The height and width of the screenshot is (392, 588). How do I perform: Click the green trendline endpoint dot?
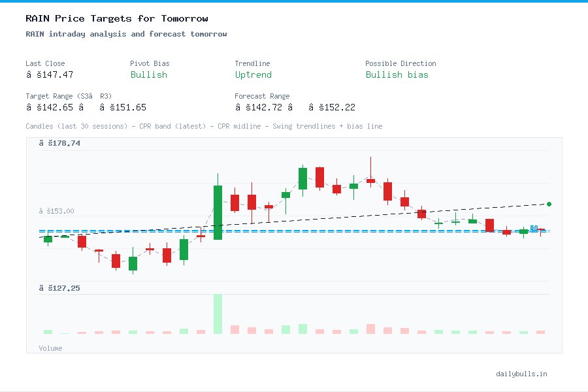pos(549,204)
